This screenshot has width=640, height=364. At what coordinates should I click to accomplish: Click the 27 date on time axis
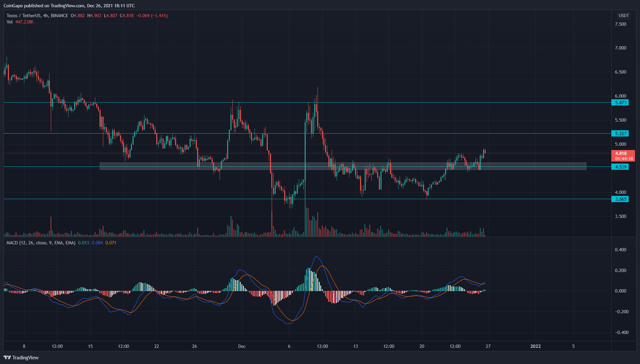[x=488, y=346]
